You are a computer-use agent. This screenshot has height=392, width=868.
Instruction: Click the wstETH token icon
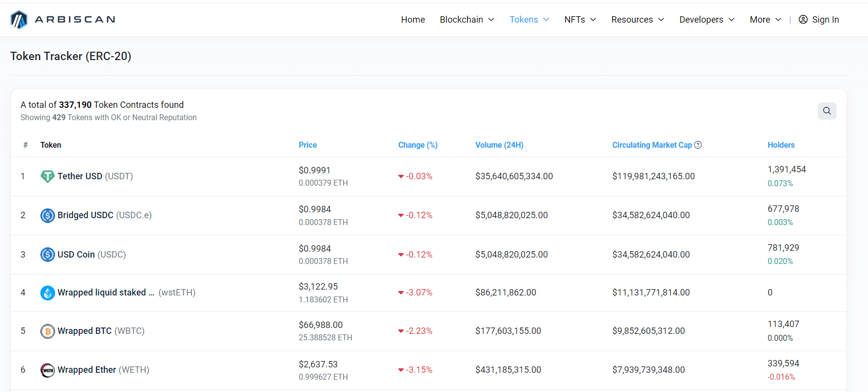tap(47, 293)
